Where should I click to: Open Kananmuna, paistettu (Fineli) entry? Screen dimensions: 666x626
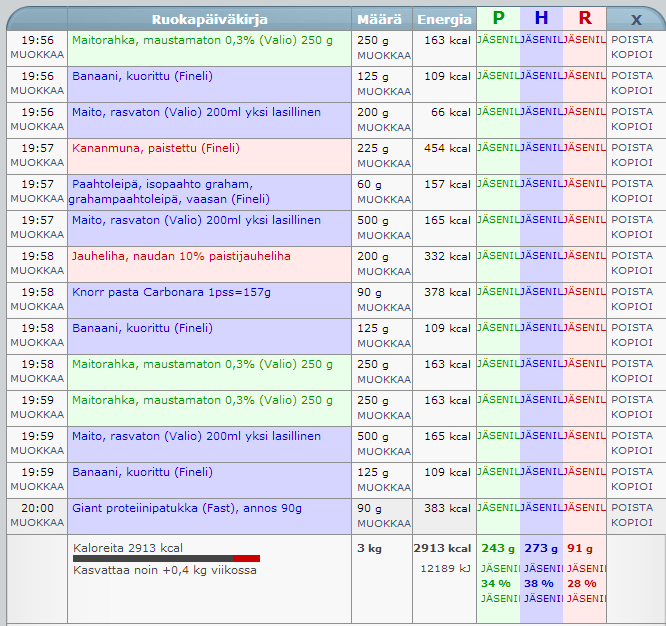[x=156, y=148]
